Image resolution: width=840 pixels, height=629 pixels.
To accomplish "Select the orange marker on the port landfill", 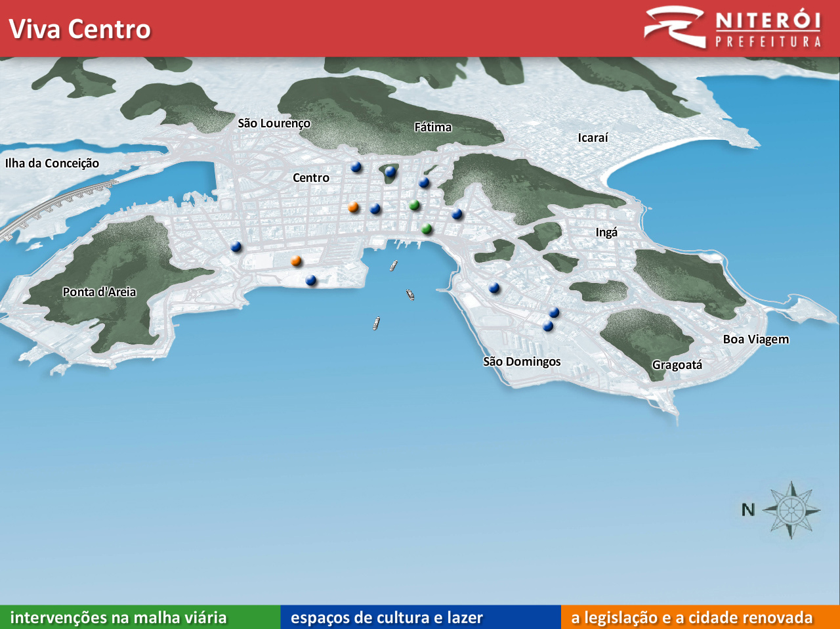I will [297, 261].
